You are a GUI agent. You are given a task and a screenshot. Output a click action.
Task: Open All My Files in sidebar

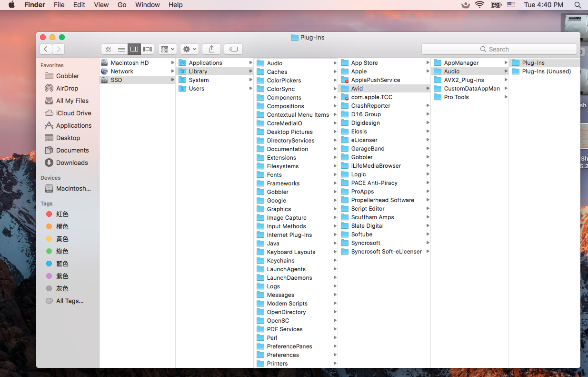pos(72,101)
